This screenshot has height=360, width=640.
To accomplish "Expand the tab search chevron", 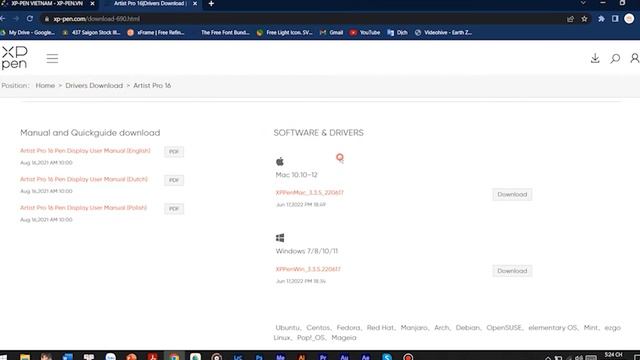I will point(583,3).
